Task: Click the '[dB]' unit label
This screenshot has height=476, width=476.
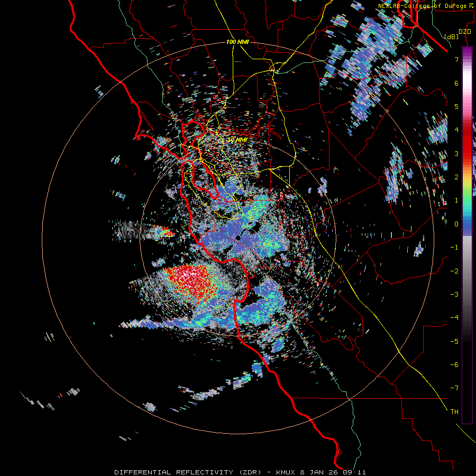Action: click(x=452, y=36)
